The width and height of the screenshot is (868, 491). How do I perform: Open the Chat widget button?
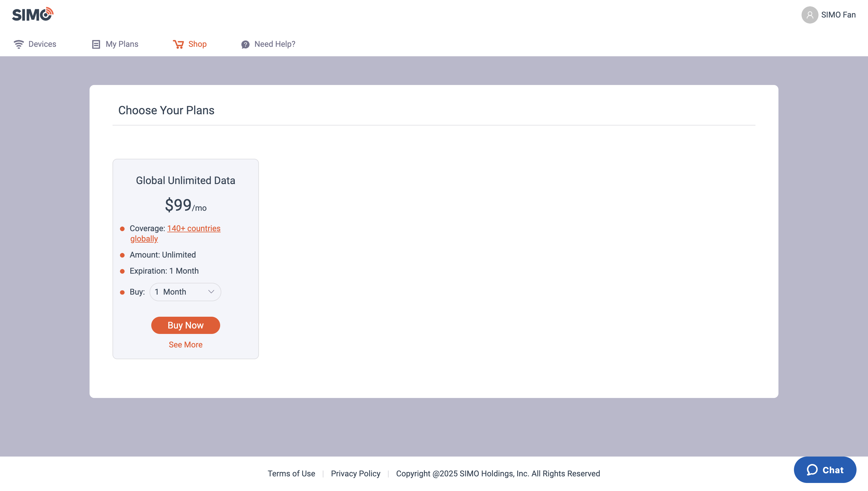point(825,470)
